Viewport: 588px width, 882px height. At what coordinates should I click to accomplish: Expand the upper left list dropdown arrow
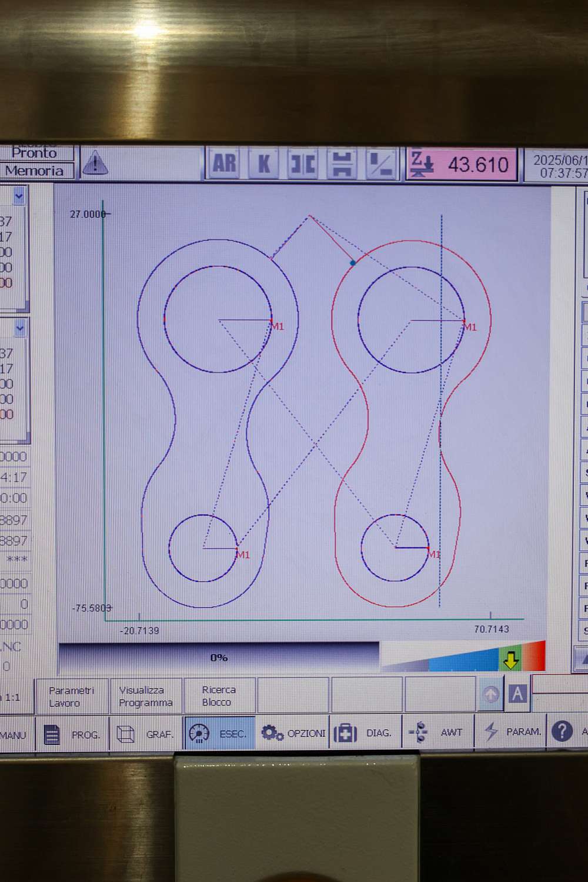point(19,196)
